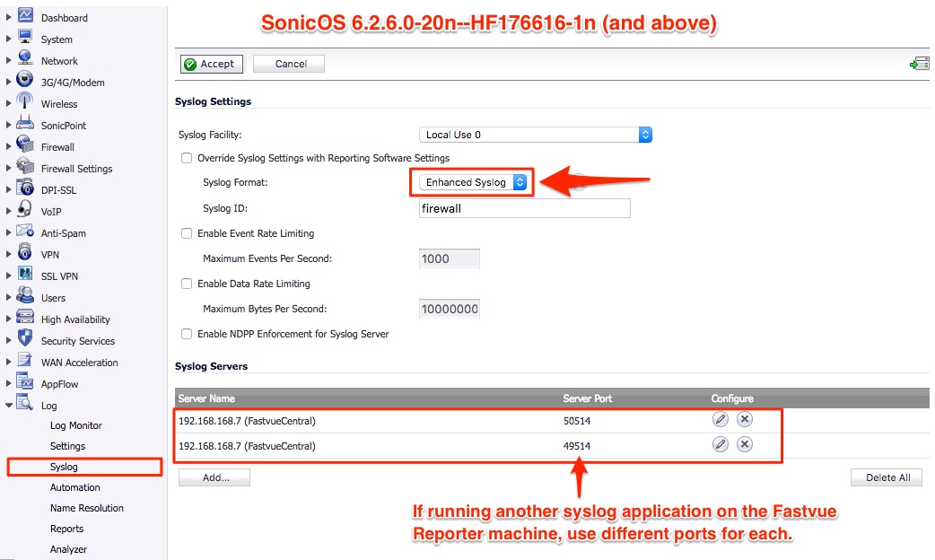Click the Delete All button
This screenshot has height=560, width=935.
[887, 477]
